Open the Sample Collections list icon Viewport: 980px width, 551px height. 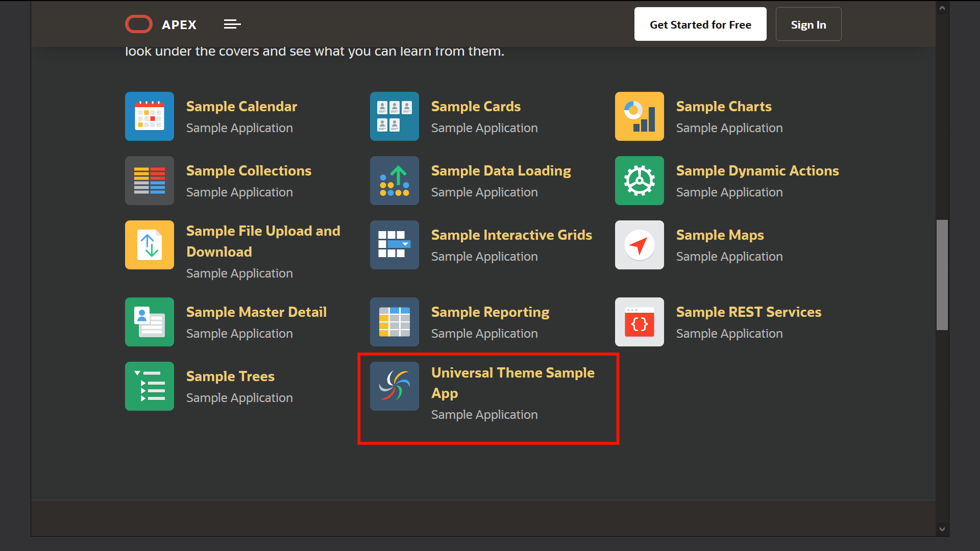coord(149,181)
